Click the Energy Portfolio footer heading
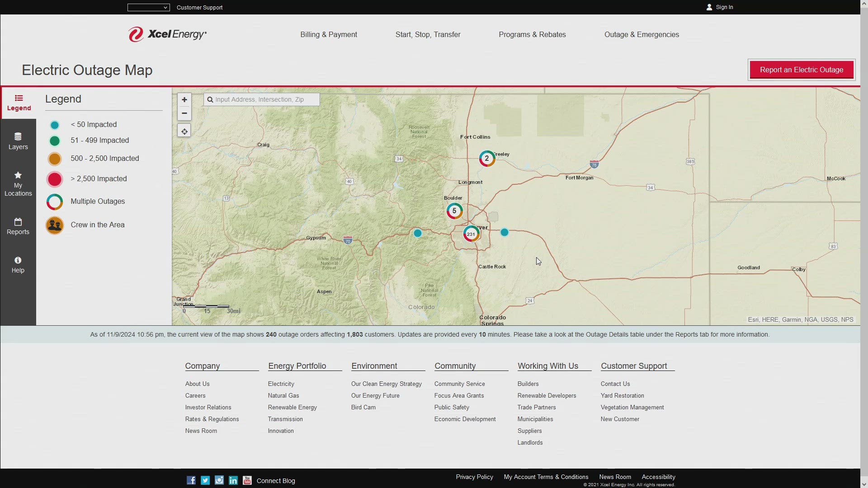This screenshot has width=868, height=488. (297, 366)
